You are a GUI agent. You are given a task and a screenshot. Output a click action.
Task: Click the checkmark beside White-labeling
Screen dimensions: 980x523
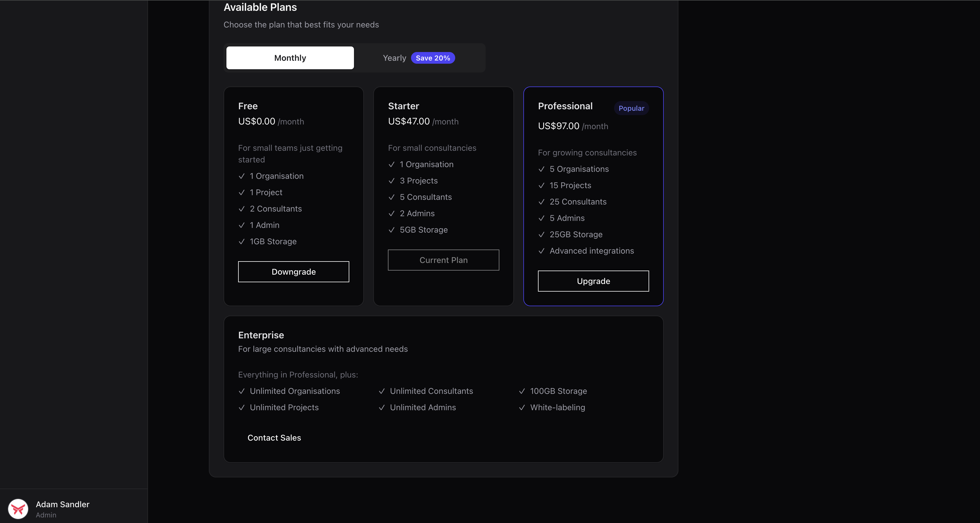(522, 408)
